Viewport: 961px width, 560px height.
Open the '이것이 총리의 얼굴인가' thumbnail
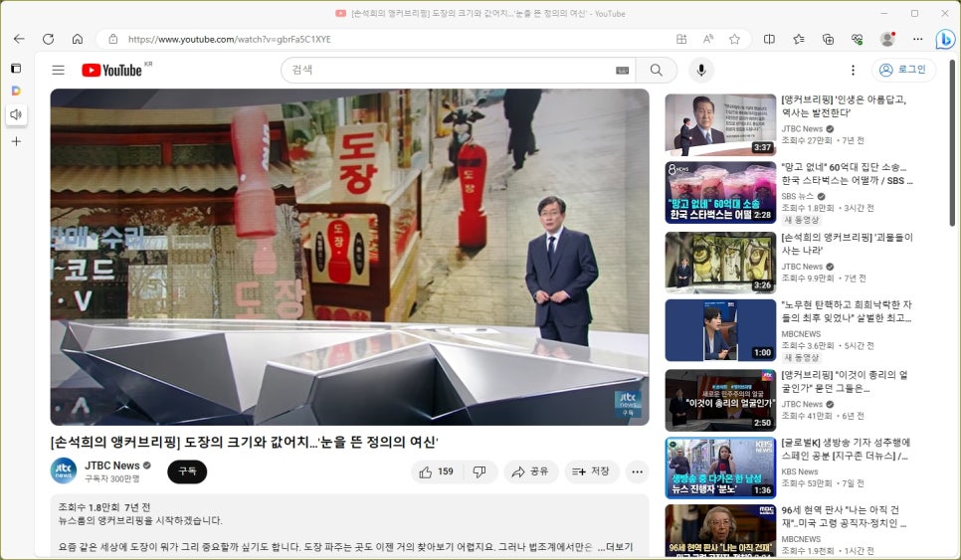[720, 400]
